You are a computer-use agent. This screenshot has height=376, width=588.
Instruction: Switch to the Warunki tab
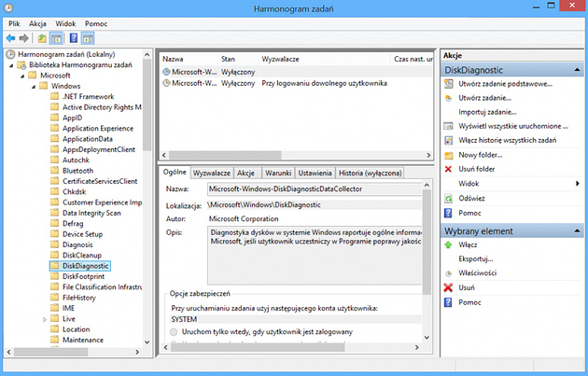pyautogui.click(x=278, y=174)
